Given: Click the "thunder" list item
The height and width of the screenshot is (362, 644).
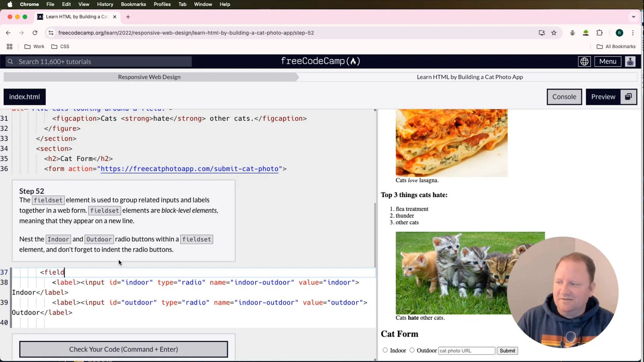Looking at the screenshot, I should click(405, 216).
